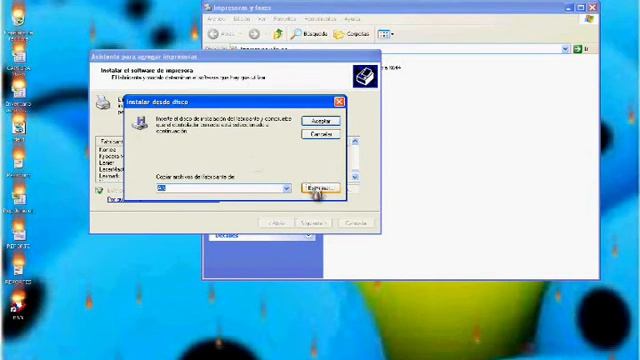Click the printer icon in wizard header
The image size is (640, 360).
point(365,76)
